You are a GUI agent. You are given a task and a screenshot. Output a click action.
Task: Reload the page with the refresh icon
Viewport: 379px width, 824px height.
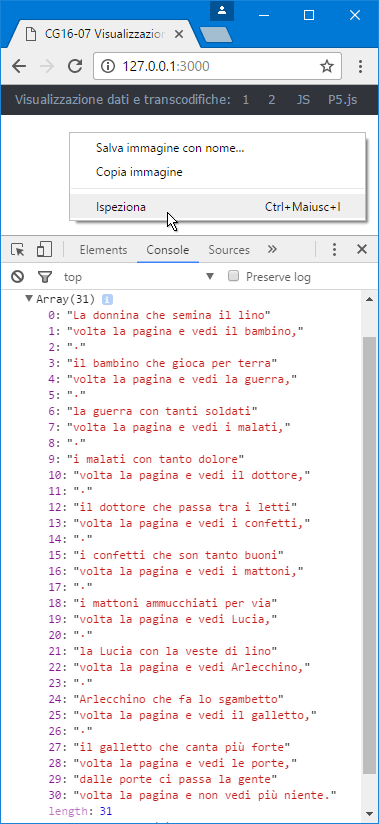coord(76,66)
